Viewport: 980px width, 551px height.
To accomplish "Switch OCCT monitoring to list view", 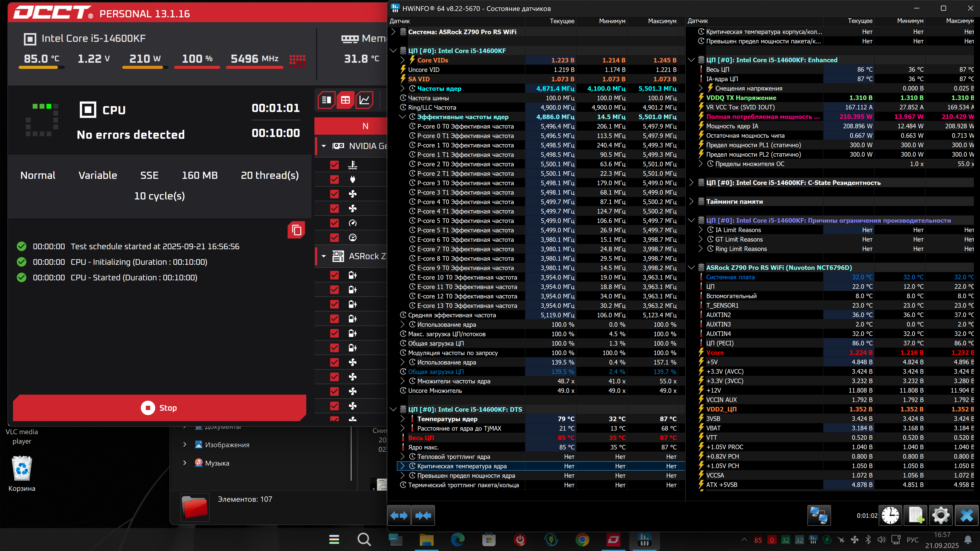I will coord(326,100).
